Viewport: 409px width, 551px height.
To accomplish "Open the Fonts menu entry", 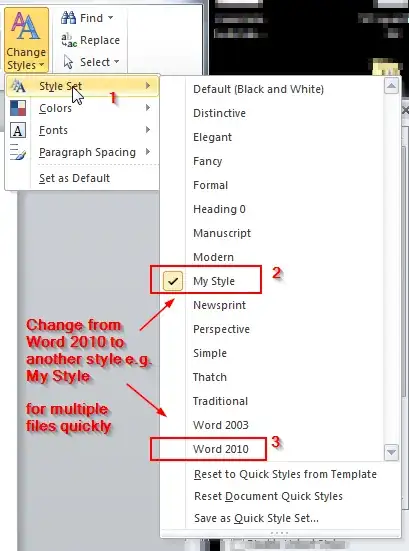I will click(83, 130).
